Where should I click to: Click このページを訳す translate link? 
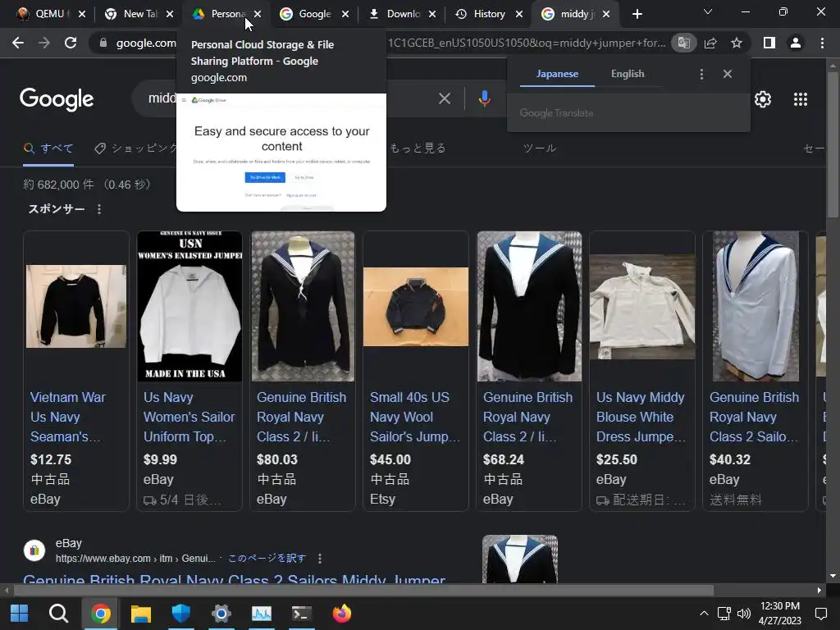pos(267,558)
